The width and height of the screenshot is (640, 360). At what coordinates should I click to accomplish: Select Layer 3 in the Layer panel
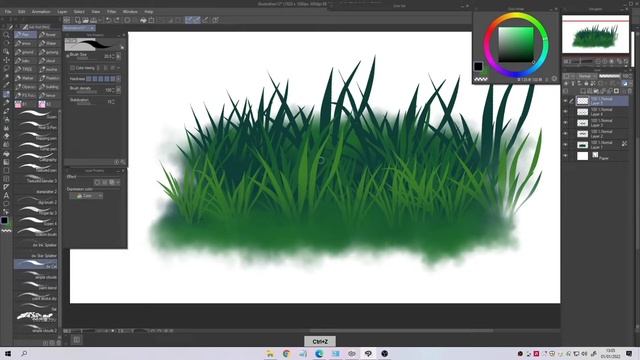(602, 123)
